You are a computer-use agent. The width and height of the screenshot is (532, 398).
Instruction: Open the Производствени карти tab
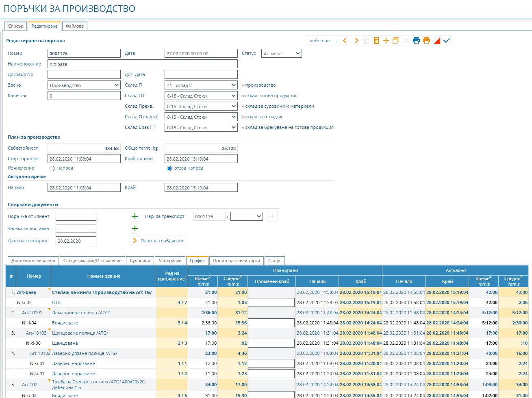click(237, 261)
